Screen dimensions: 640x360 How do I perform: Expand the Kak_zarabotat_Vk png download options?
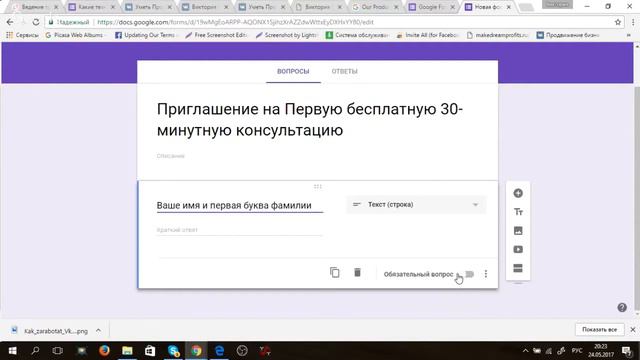tap(98, 331)
